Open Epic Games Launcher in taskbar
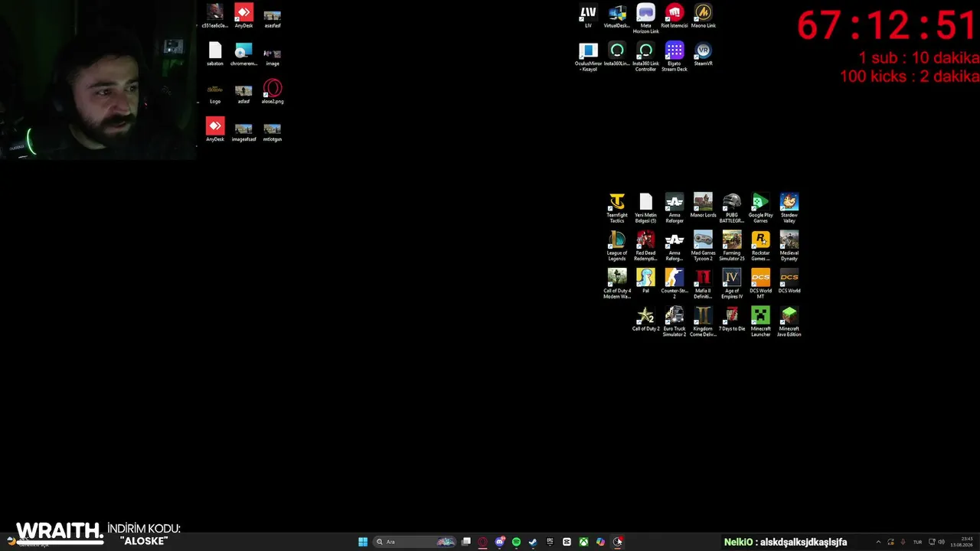Viewport: 980px width, 551px height. coord(550,542)
